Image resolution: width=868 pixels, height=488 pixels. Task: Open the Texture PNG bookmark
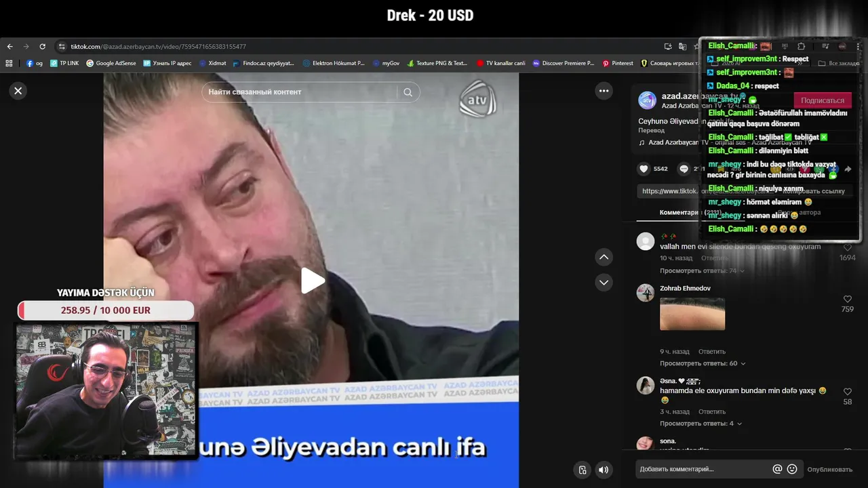437,63
